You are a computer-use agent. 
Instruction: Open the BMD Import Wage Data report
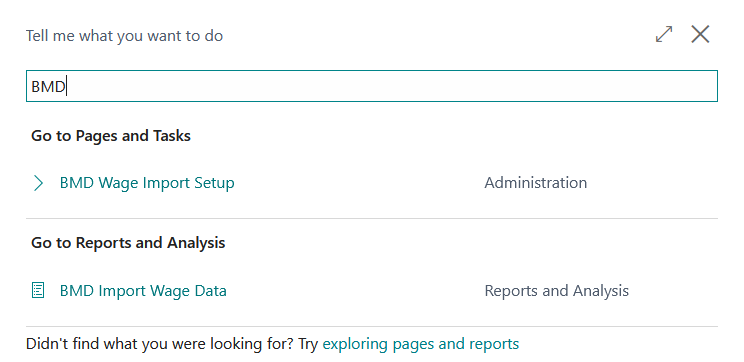tap(143, 290)
